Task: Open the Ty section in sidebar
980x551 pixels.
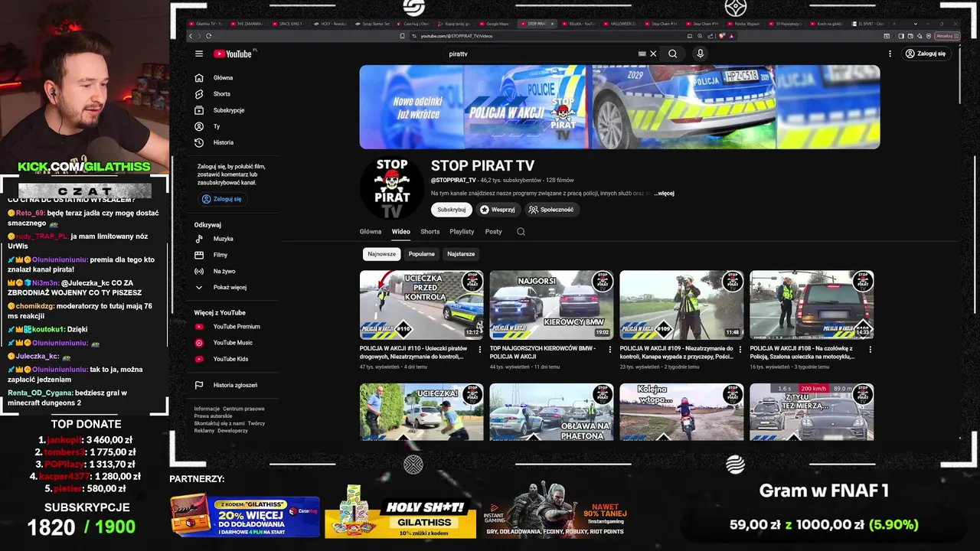Action: pyautogui.click(x=217, y=126)
